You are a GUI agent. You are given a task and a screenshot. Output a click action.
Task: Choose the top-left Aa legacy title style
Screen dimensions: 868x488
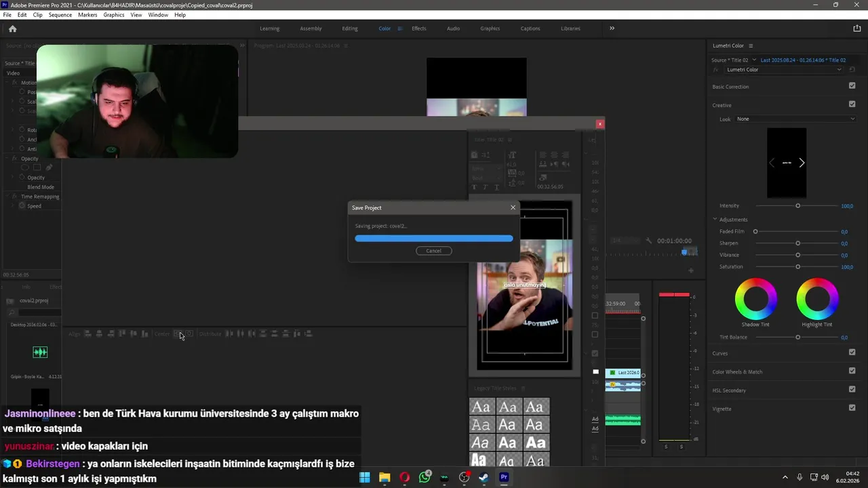[x=481, y=407]
